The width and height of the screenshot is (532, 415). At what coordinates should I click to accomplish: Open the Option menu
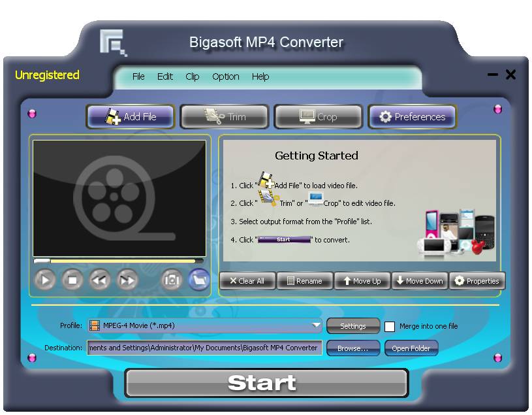[x=226, y=76]
